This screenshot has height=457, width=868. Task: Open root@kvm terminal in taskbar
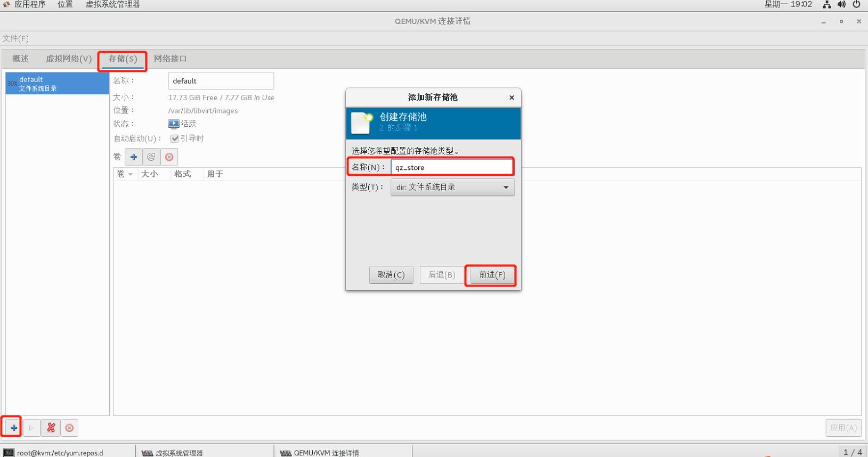tap(68, 452)
